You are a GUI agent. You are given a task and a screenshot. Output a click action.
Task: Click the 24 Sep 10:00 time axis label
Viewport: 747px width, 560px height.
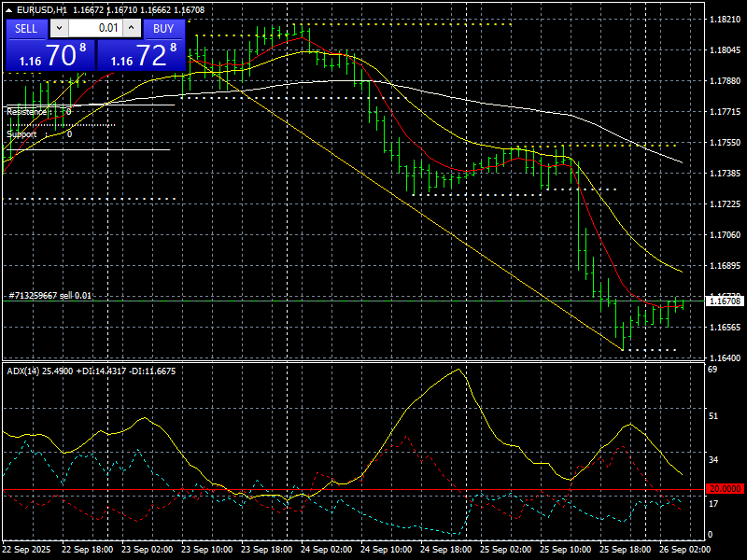(387, 550)
